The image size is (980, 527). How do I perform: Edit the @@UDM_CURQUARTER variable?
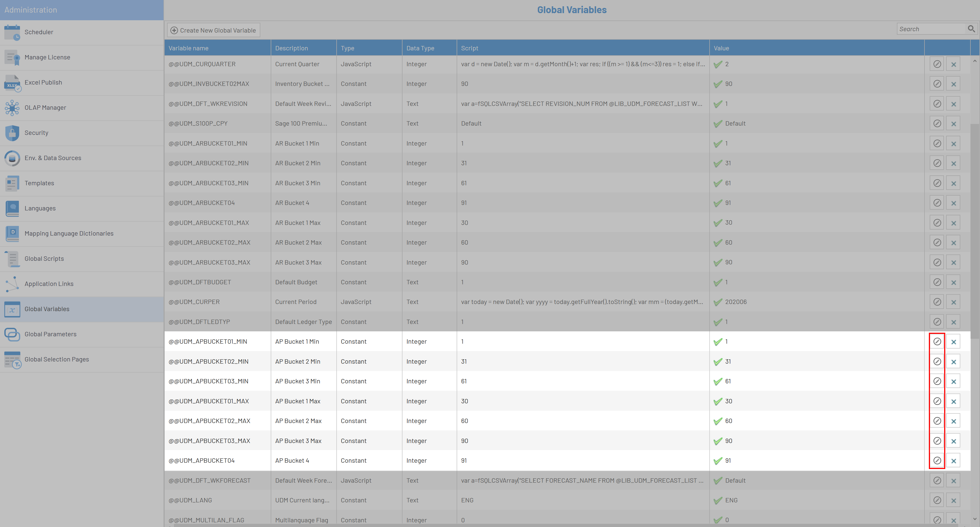pos(937,64)
